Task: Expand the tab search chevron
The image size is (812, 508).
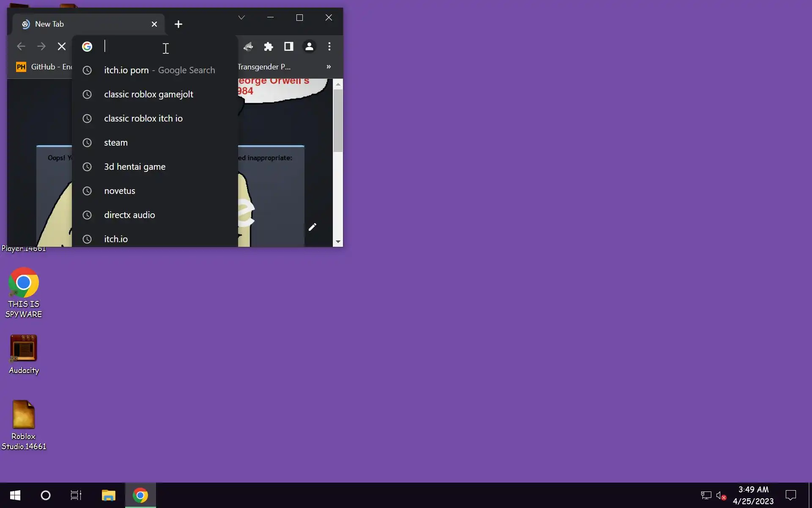Action: point(241,17)
